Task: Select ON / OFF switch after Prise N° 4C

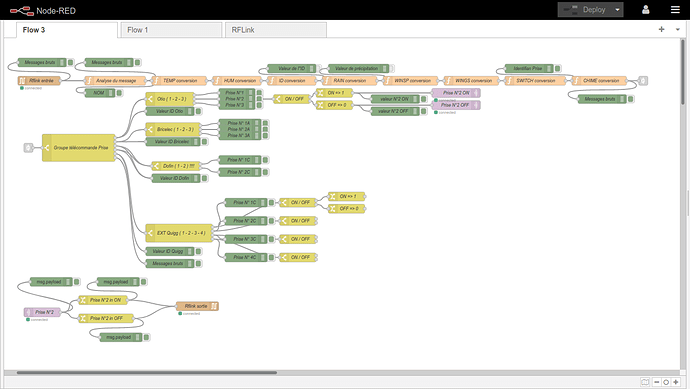Action: click(x=298, y=257)
